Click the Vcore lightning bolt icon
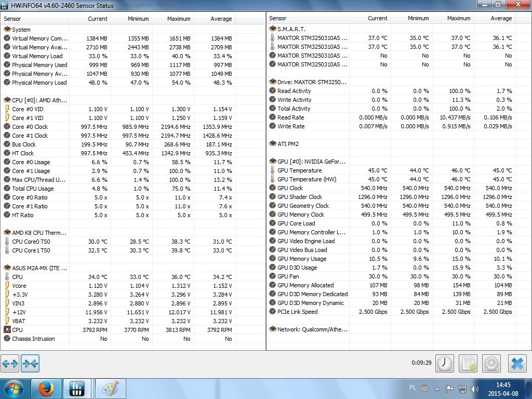Screen dimensions: 532x399 7,285
